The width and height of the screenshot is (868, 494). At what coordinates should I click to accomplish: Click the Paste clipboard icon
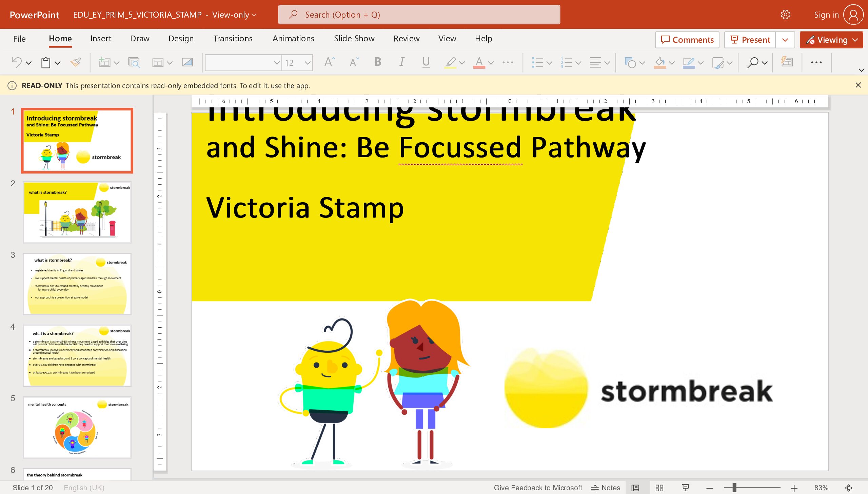(x=46, y=62)
